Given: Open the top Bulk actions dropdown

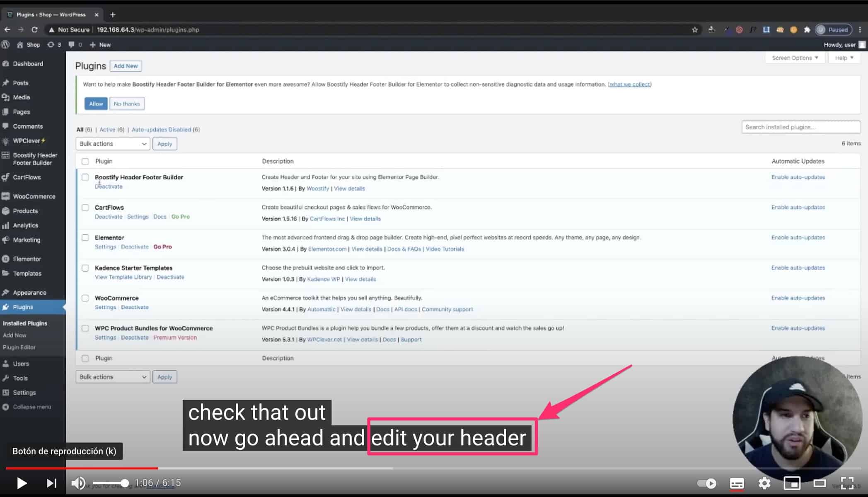Looking at the screenshot, I should tap(113, 144).
